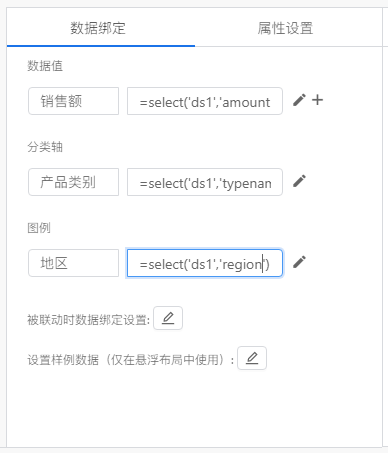Click inside the region select formula field

(x=205, y=263)
